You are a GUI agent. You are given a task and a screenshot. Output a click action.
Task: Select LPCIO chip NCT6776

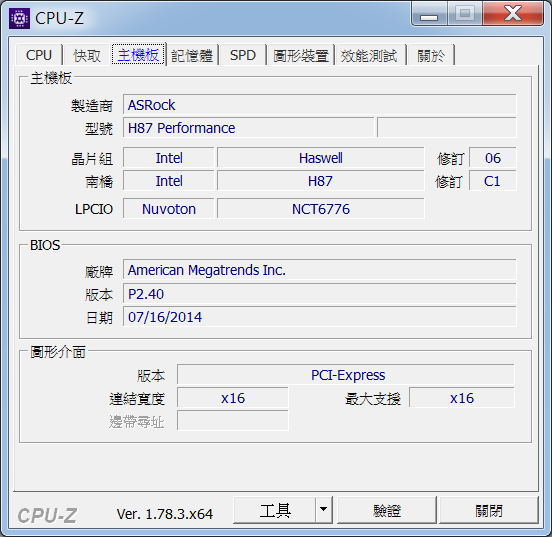click(x=321, y=209)
